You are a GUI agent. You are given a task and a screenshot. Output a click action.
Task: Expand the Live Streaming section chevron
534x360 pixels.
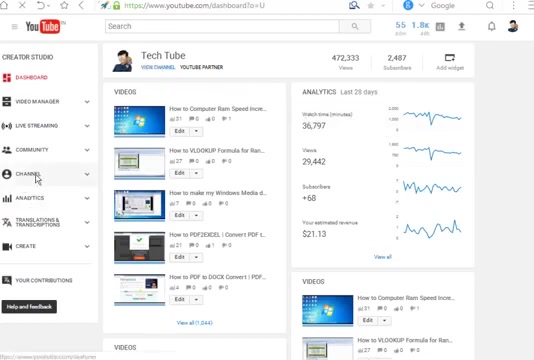point(87,126)
